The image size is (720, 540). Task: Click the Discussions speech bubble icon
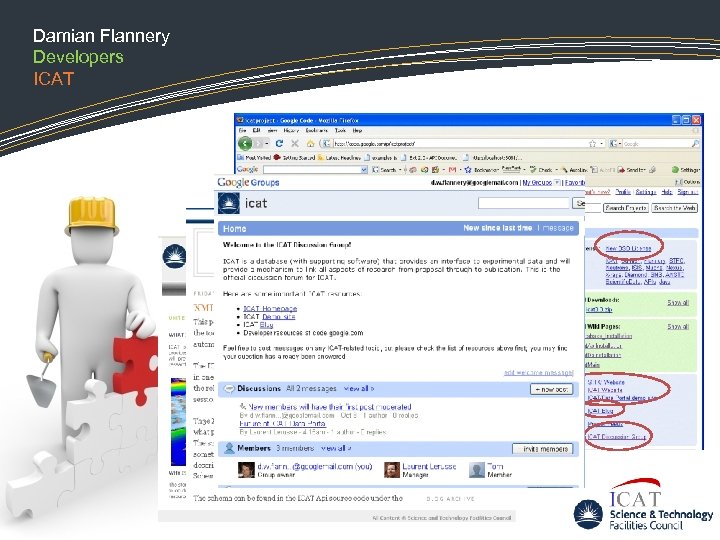[229, 389]
